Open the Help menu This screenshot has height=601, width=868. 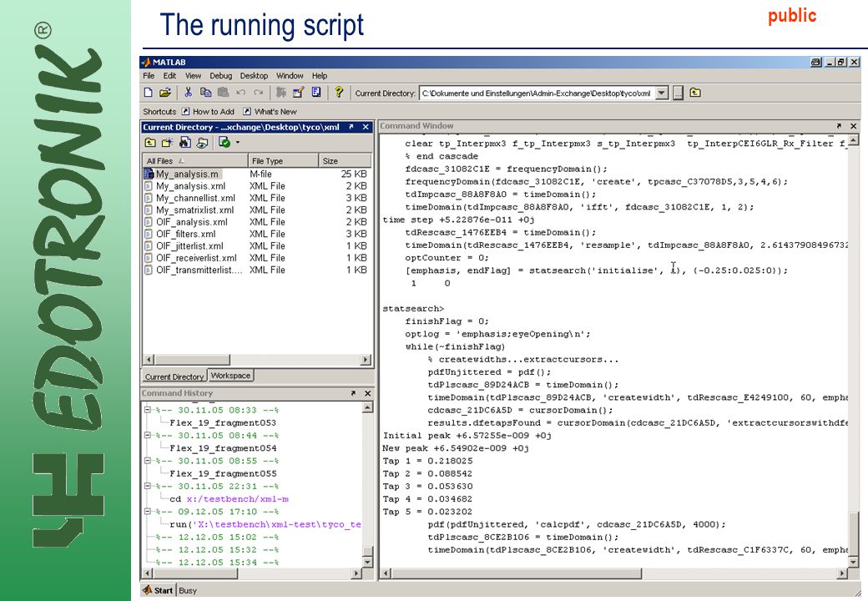click(x=320, y=76)
